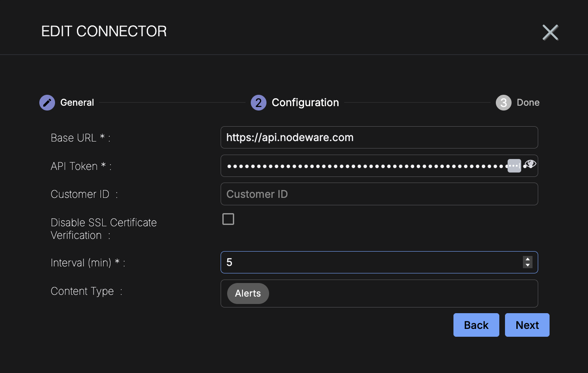Click into the API Token field
588x373 pixels.
pos(363,166)
